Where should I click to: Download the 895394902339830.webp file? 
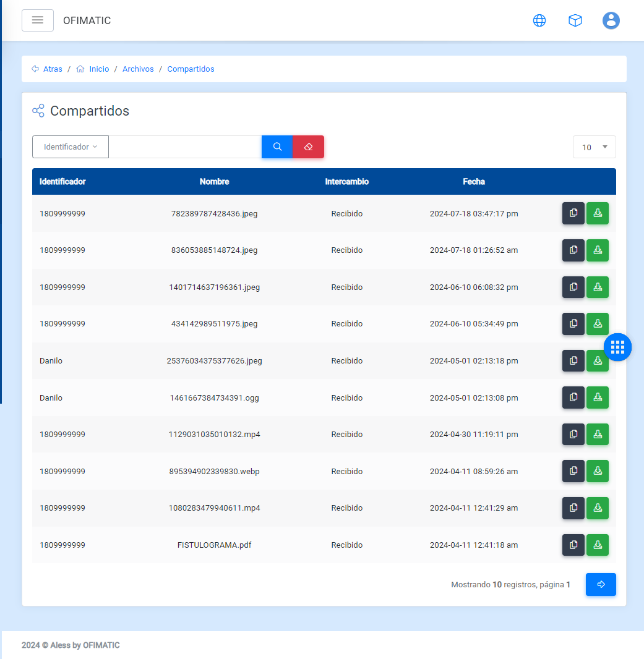pyautogui.click(x=598, y=471)
